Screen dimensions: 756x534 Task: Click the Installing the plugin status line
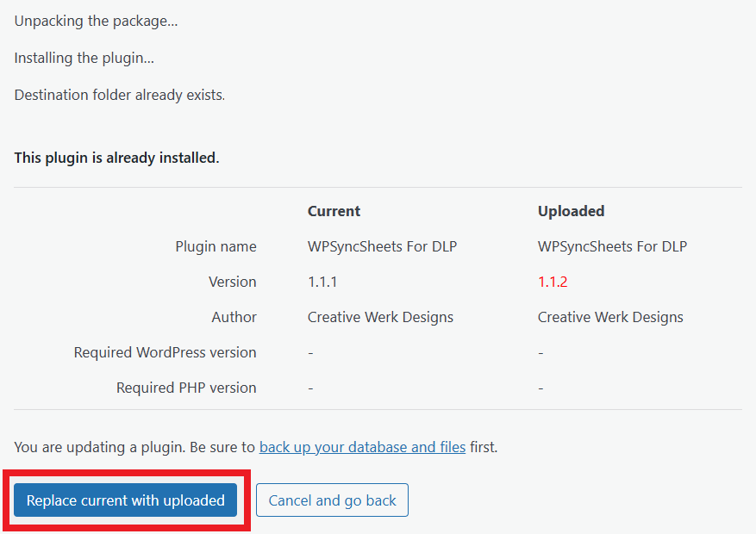[84, 58]
